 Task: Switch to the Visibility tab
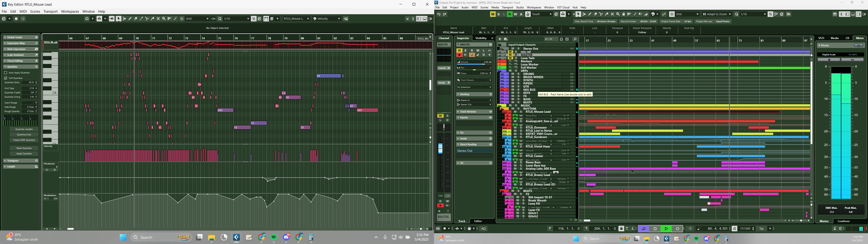tap(481, 38)
